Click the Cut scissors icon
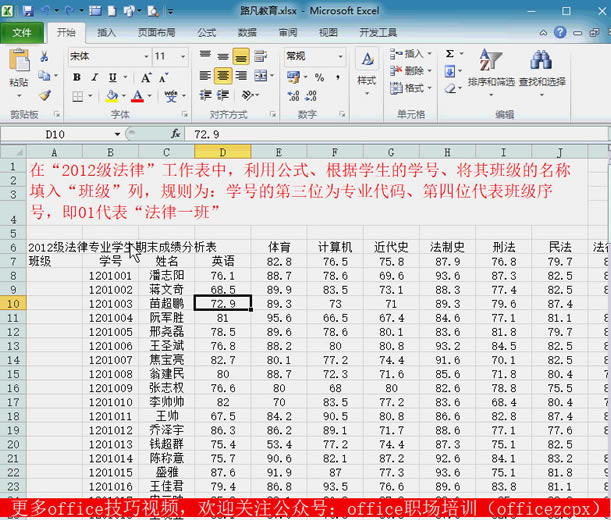This screenshot has width=611, height=520. [x=44, y=57]
